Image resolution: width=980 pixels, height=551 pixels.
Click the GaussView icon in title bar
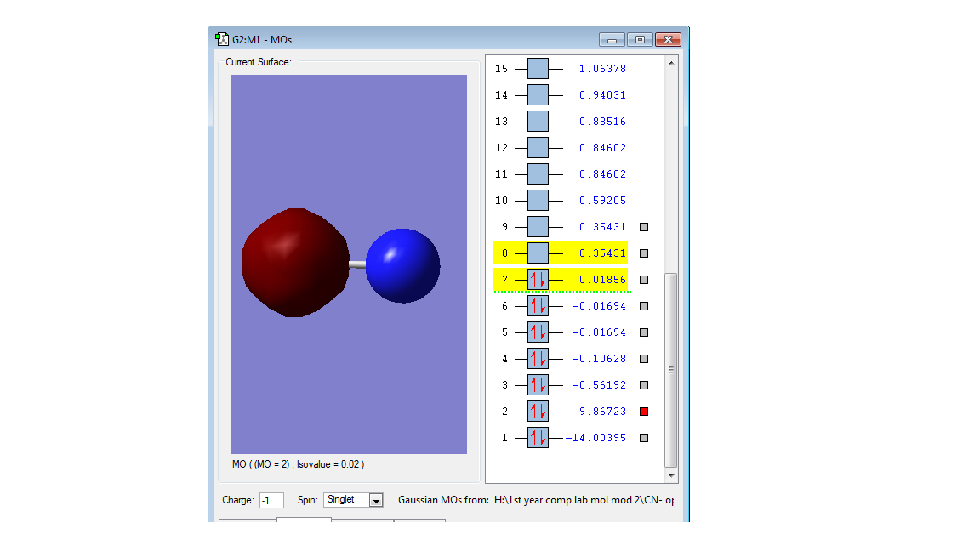(x=222, y=39)
